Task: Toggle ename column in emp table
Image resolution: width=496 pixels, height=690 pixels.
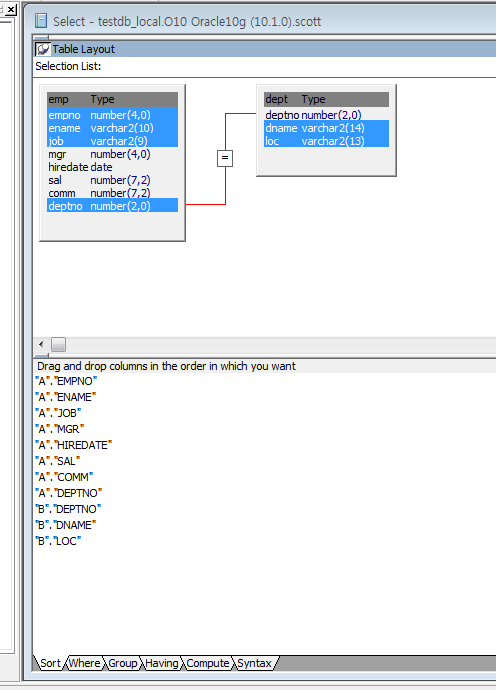Action: coord(112,128)
